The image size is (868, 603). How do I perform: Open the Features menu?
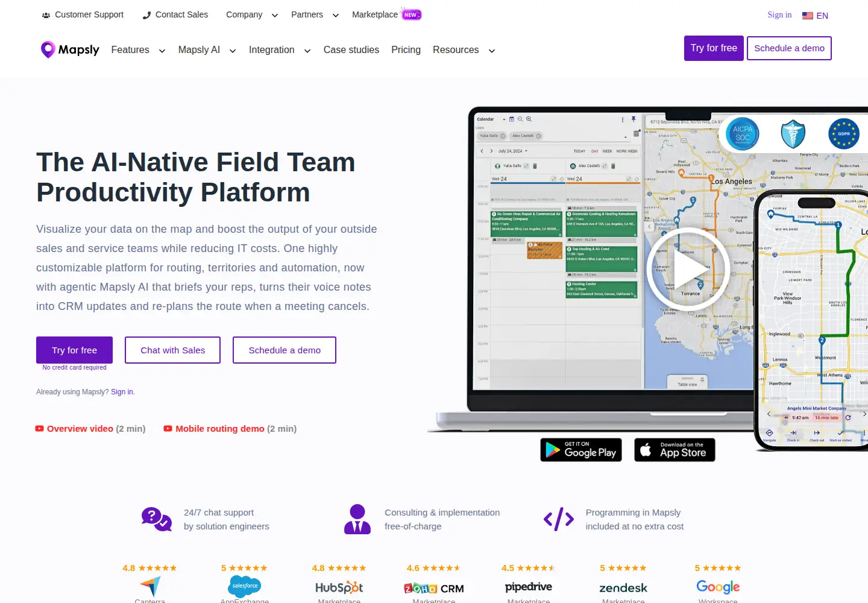[x=130, y=49]
